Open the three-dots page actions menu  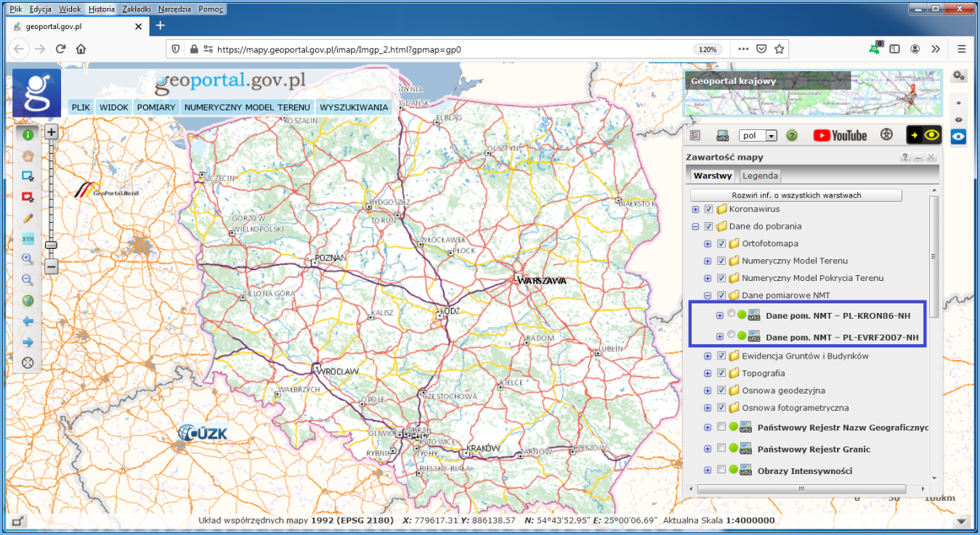pos(742,49)
